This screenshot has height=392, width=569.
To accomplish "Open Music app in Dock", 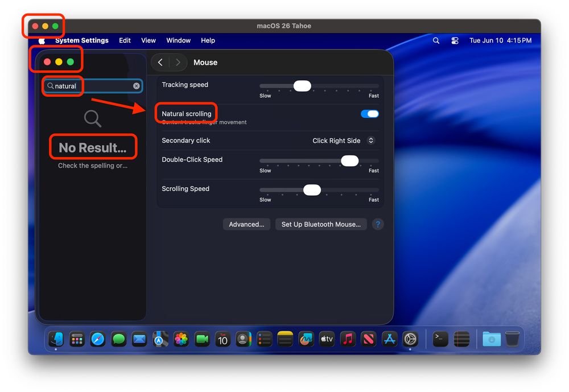I will pyautogui.click(x=348, y=339).
